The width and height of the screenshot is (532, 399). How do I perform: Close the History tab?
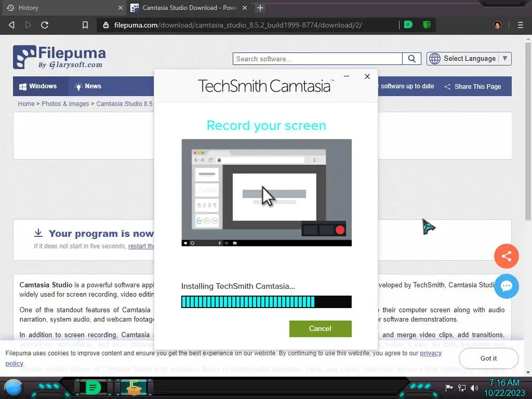[121, 8]
